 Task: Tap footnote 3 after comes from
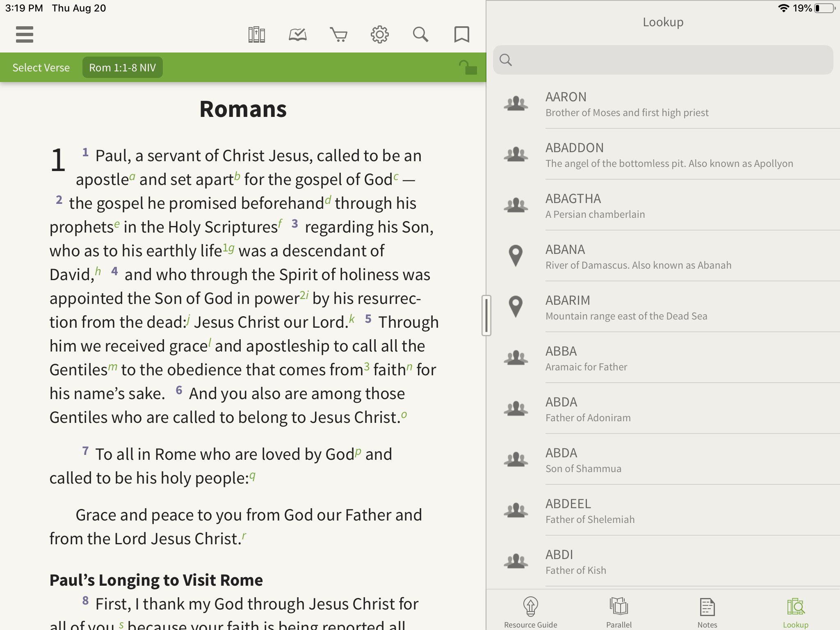(367, 367)
